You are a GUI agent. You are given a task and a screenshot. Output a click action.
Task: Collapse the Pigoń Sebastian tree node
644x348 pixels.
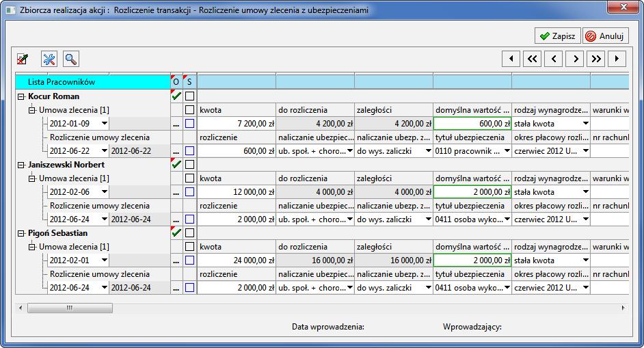pyautogui.click(x=21, y=234)
